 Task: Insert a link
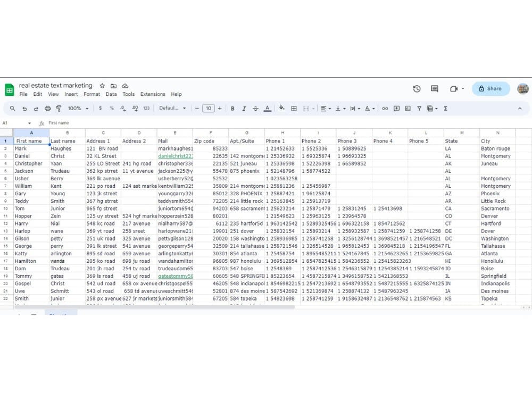[385, 109]
